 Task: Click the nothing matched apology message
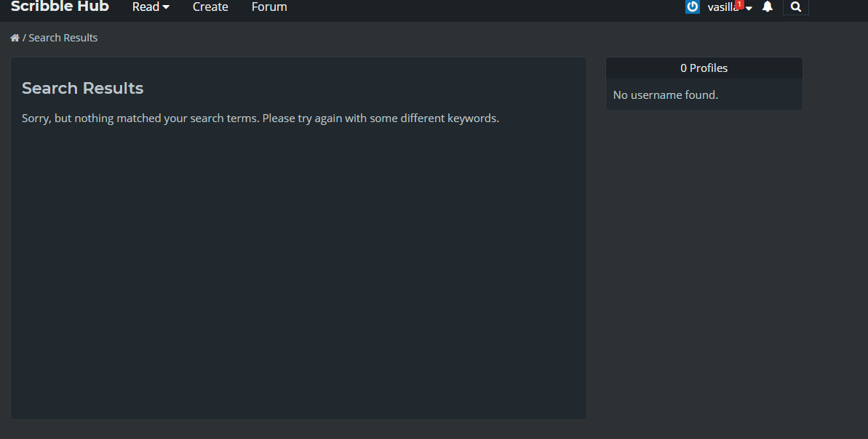click(260, 118)
